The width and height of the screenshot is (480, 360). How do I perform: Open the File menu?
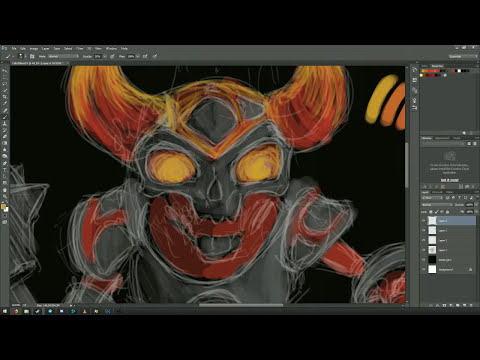pyautogui.click(x=14, y=48)
